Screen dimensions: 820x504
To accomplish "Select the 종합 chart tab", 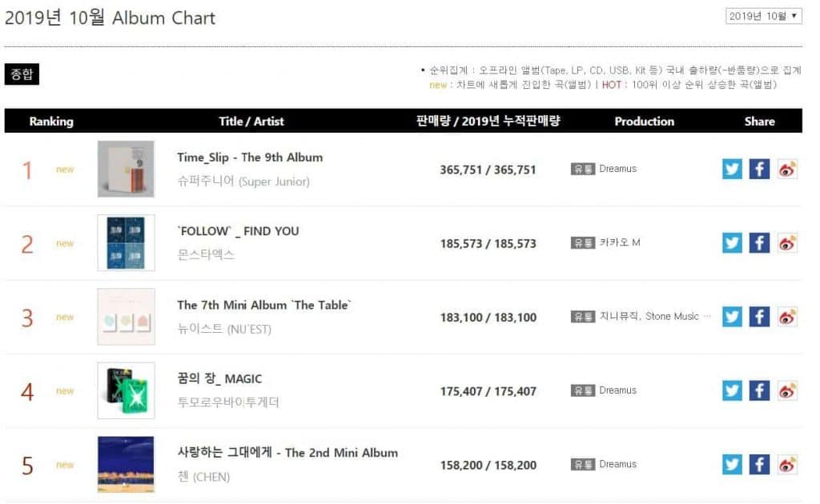I will click(x=22, y=74).
